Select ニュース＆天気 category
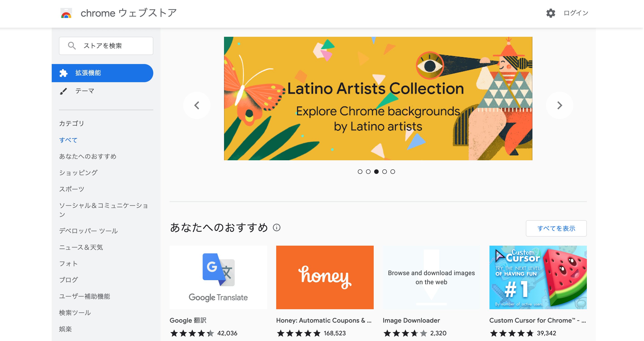The height and width of the screenshot is (341, 644). pos(81,247)
